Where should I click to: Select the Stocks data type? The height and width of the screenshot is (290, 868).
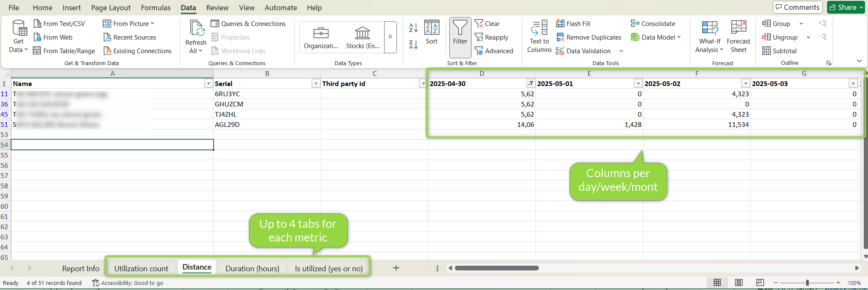362,37
